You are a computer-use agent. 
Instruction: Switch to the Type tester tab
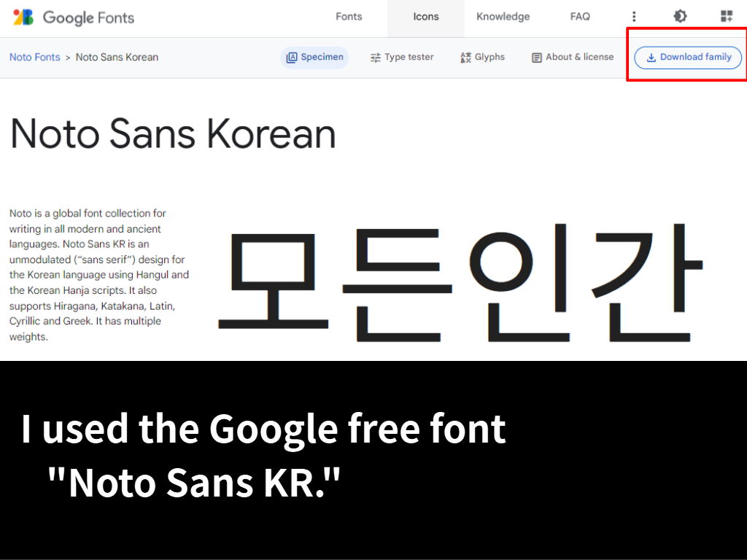(402, 57)
